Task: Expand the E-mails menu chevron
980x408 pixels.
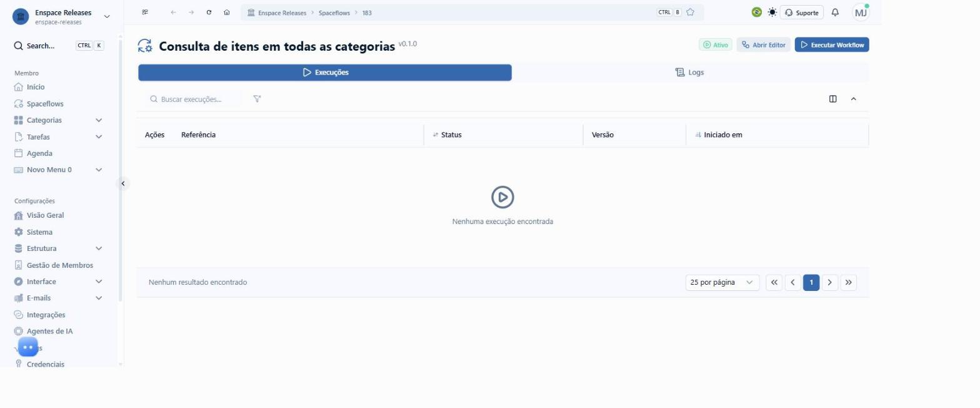Action: (x=99, y=298)
